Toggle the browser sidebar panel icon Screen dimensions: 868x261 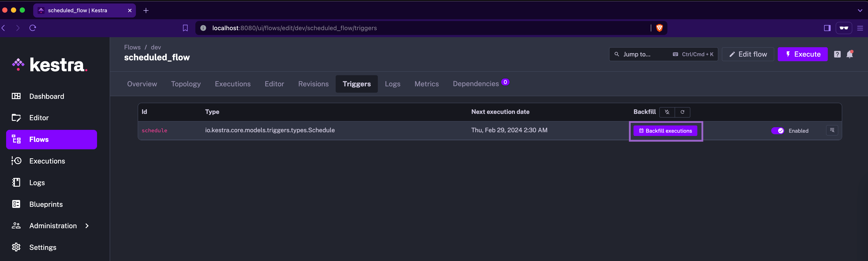coord(827,28)
